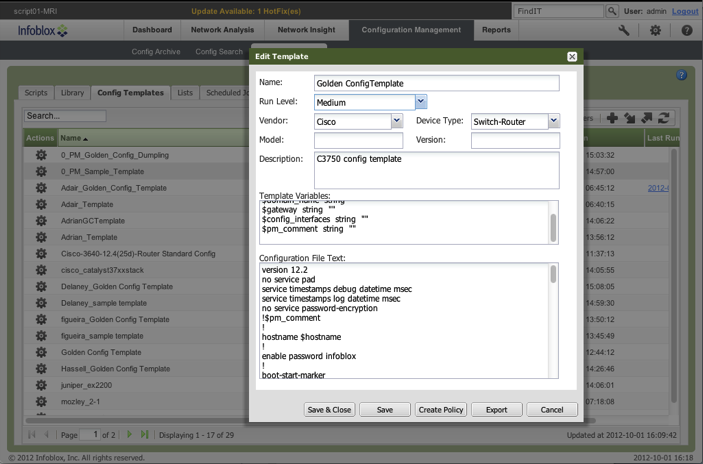Open actions gear for 0_PM_Sample_Template
Screen dimensions: 703x464
(41, 172)
